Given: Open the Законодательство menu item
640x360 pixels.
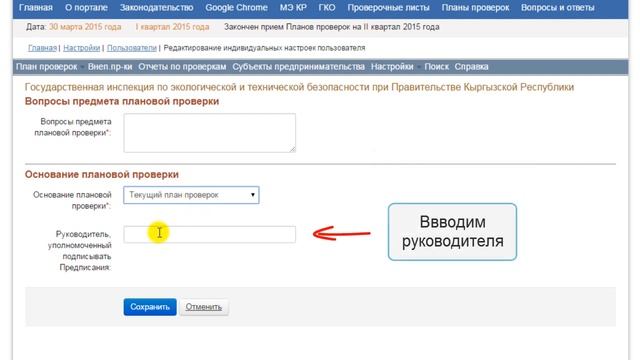Looking at the screenshot, I should click(156, 8).
